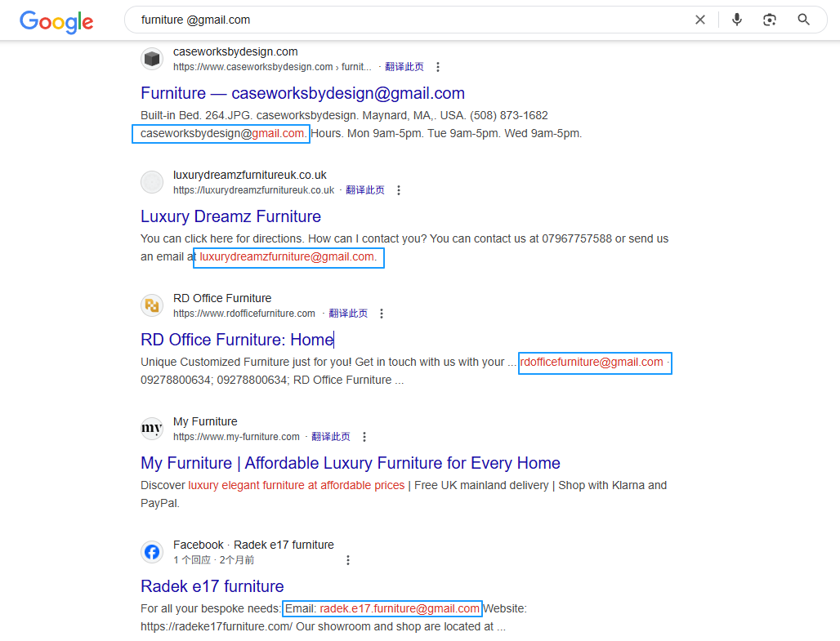Viewport: 840px width, 641px height.
Task: Open more options for caseworksbydesign.com result
Action: coord(438,67)
